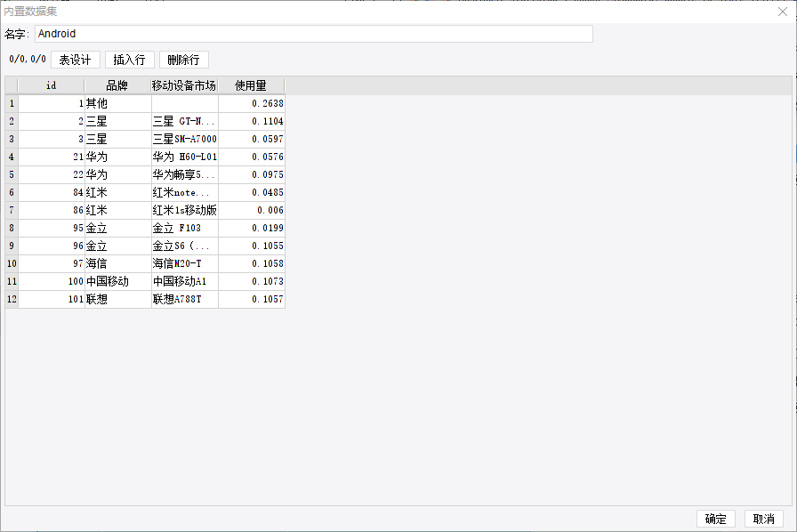
Task: Click the 插入行 button
Action: point(129,60)
